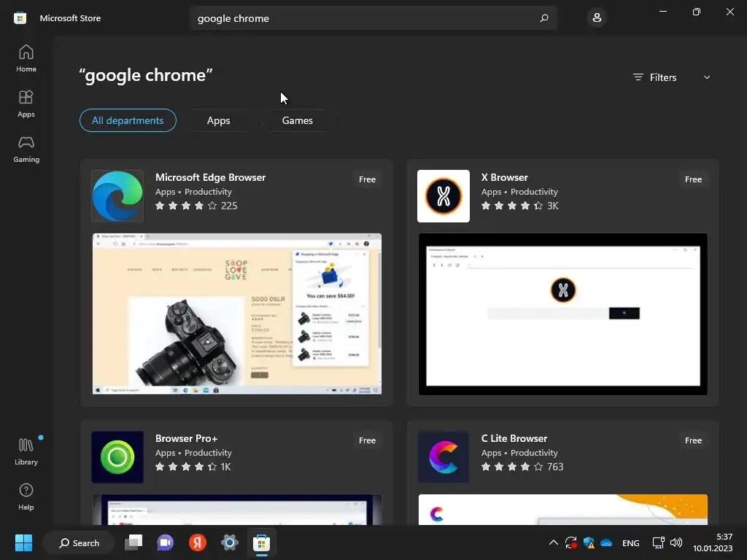Open the Library in sidebar
Screen dimensions: 747x560
[26, 451]
